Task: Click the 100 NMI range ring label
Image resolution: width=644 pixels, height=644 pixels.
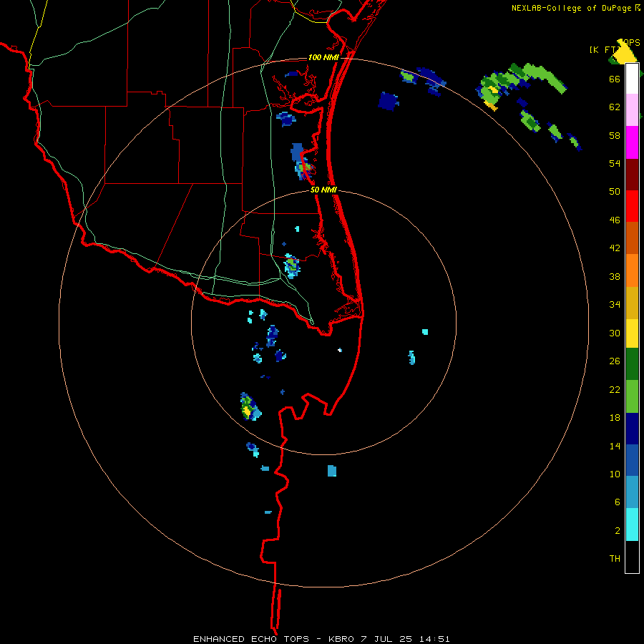Action: point(323,57)
